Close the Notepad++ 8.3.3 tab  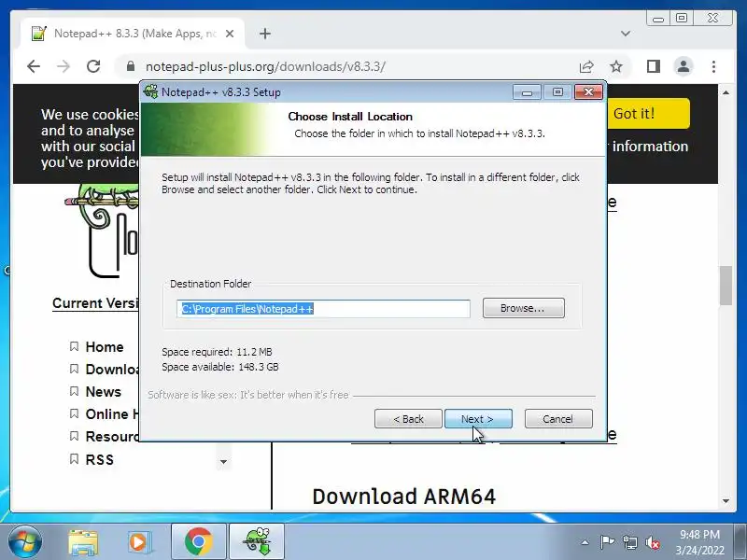(230, 34)
